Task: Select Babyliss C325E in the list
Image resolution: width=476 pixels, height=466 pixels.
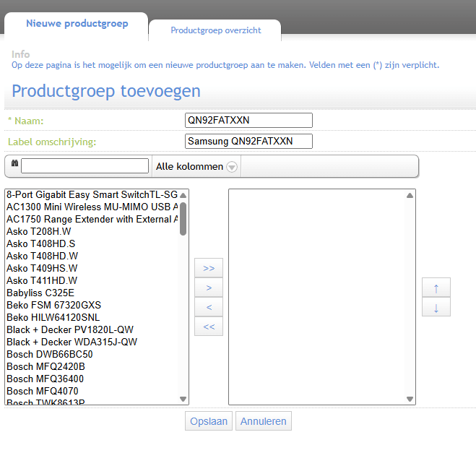Action: [x=40, y=293]
